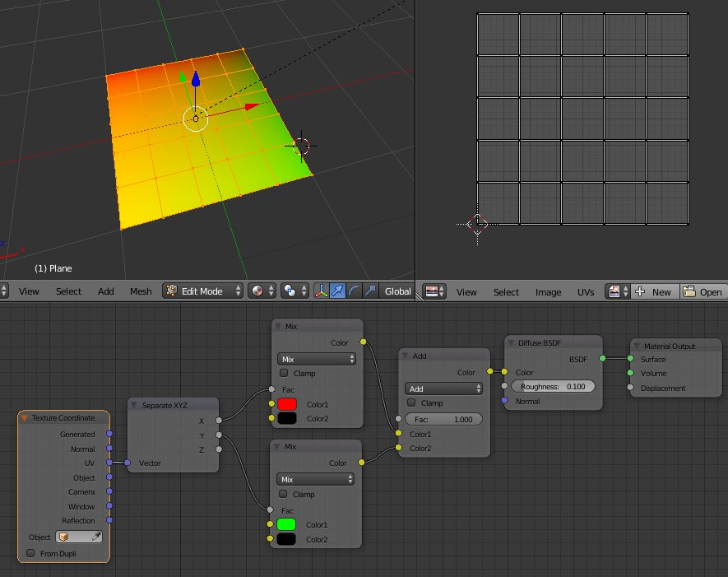This screenshot has height=577, width=728.
Task: Click the Open image button
Action: (703, 291)
